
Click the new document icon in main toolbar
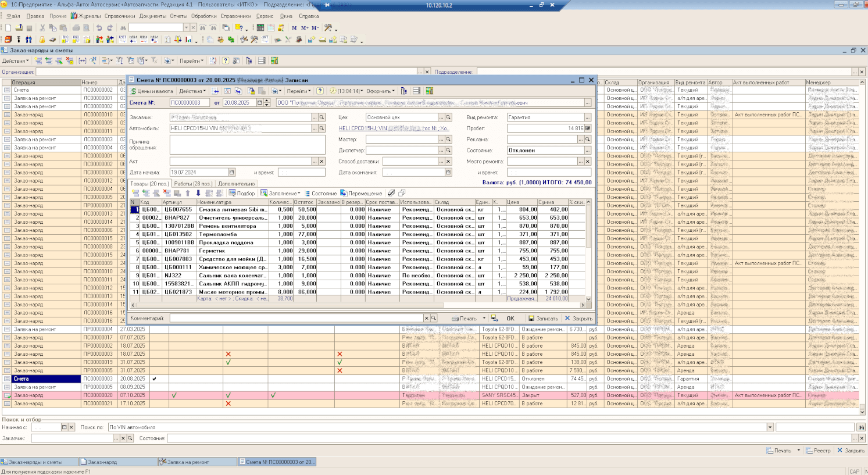(8, 28)
